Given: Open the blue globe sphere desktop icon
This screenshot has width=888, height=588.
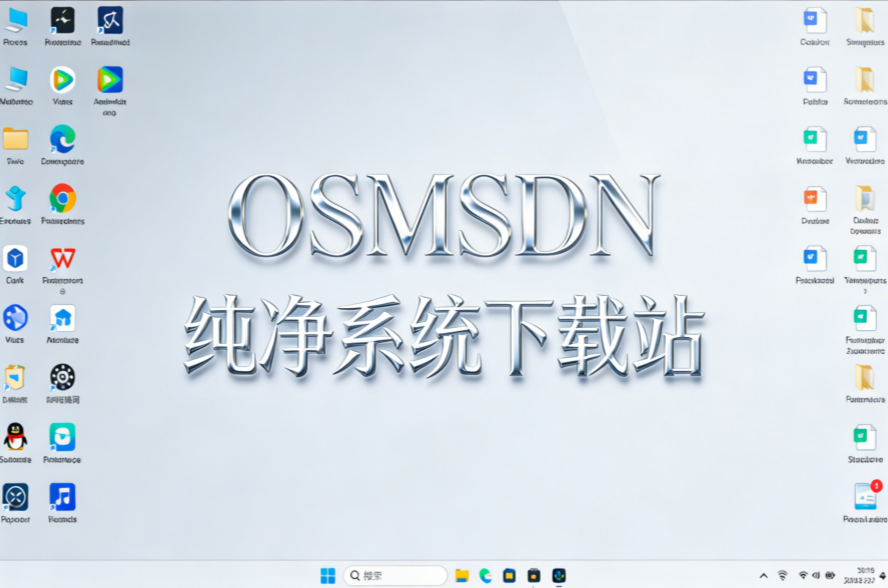Looking at the screenshot, I should tap(15, 318).
